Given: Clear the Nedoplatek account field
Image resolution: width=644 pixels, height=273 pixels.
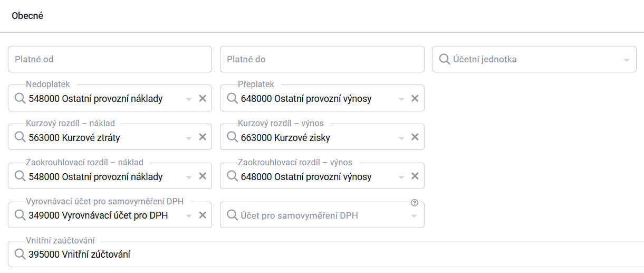Looking at the screenshot, I should click(203, 98).
